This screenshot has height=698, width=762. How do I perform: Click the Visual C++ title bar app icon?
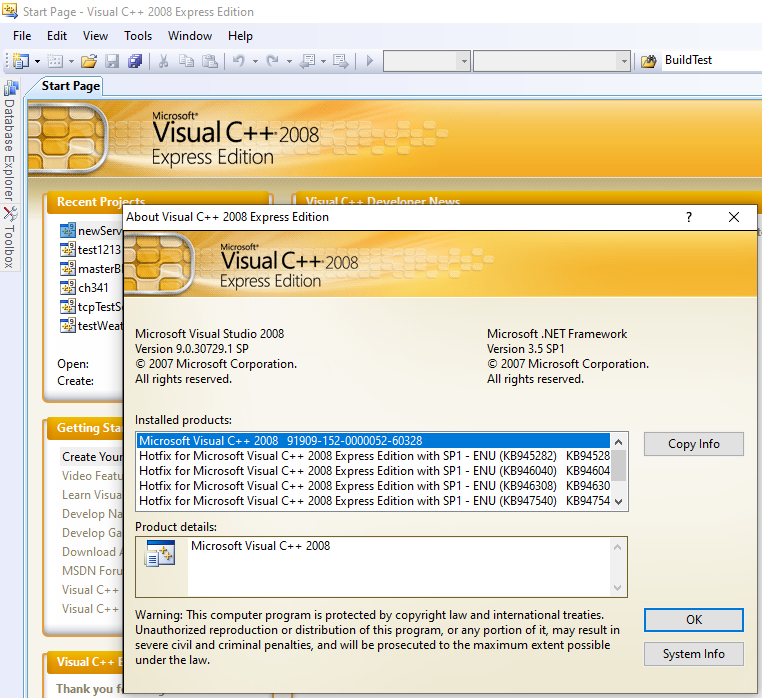[10, 11]
